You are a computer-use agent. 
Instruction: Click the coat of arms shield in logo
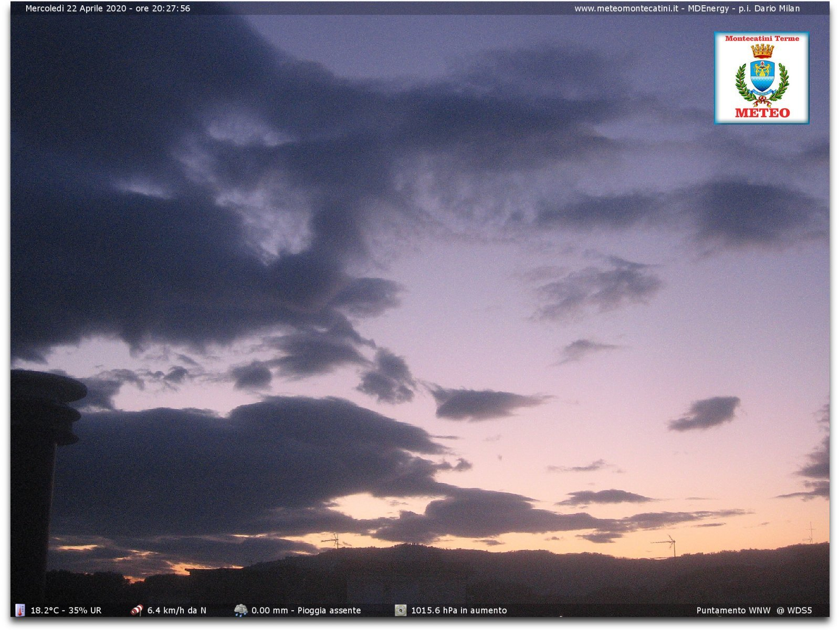pyautogui.click(x=762, y=77)
